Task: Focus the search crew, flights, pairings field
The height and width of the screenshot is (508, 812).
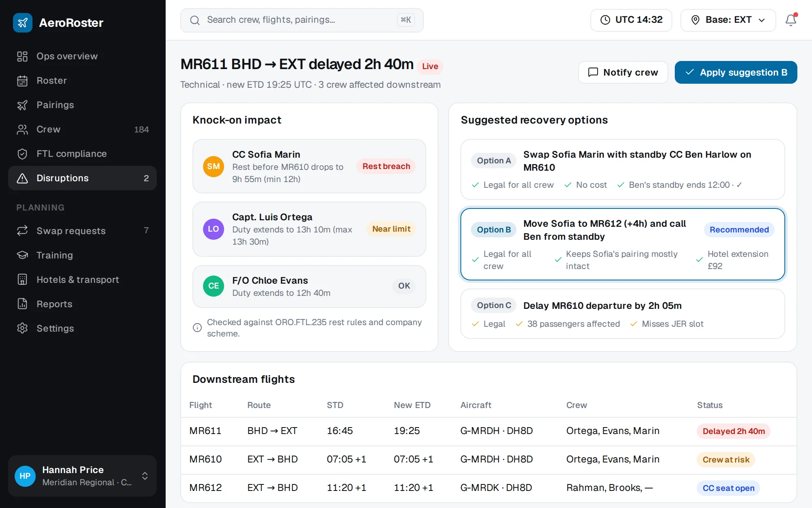Action: (302, 20)
